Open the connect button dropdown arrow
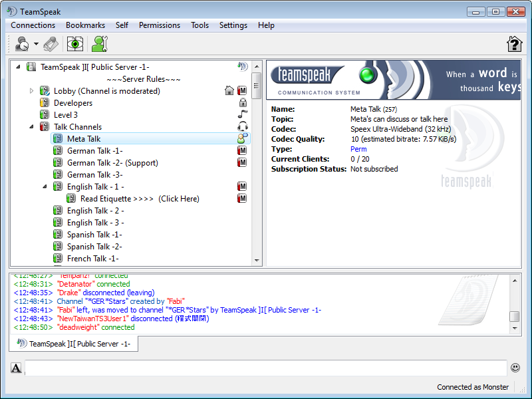The image size is (532, 399). point(37,44)
